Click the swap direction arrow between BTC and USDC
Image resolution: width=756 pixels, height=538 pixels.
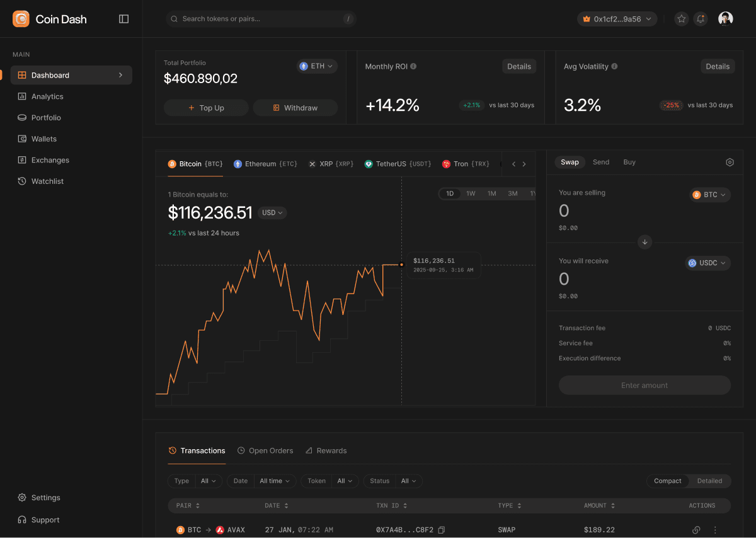(644, 242)
